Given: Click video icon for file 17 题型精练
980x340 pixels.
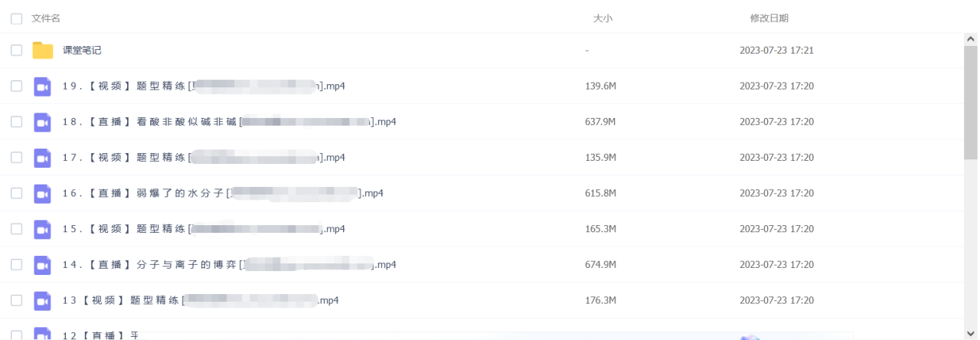Looking at the screenshot, I should [42, 158].
